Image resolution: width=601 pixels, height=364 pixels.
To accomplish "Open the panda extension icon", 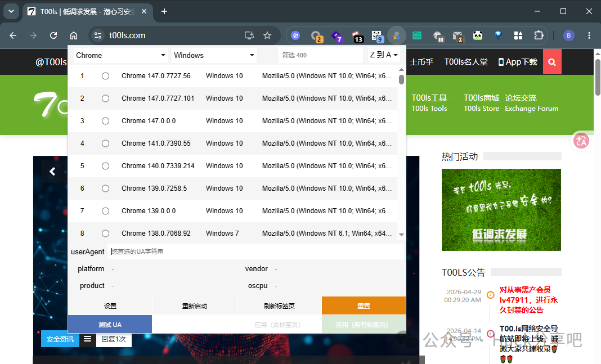I will (478, 35).
